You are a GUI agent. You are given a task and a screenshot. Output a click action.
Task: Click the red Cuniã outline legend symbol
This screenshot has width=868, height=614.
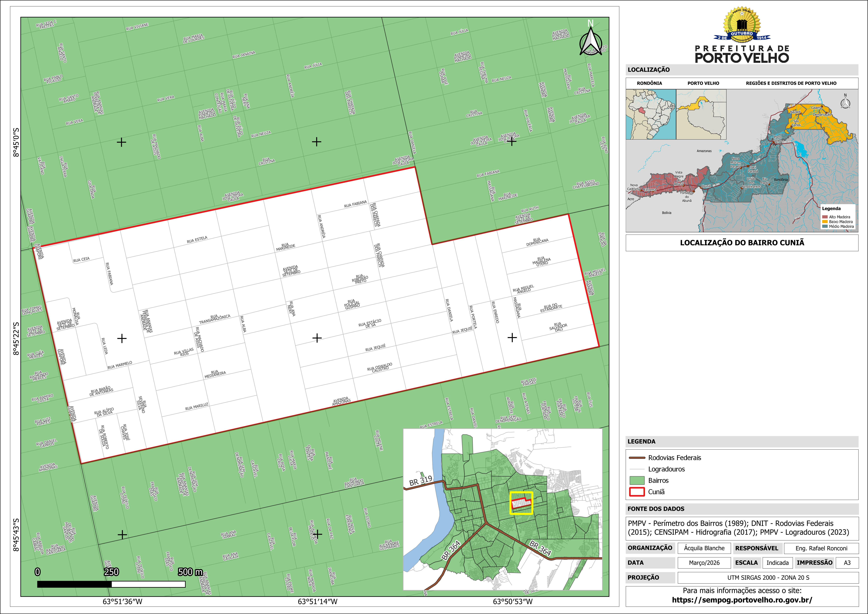(x=637, y=492)
